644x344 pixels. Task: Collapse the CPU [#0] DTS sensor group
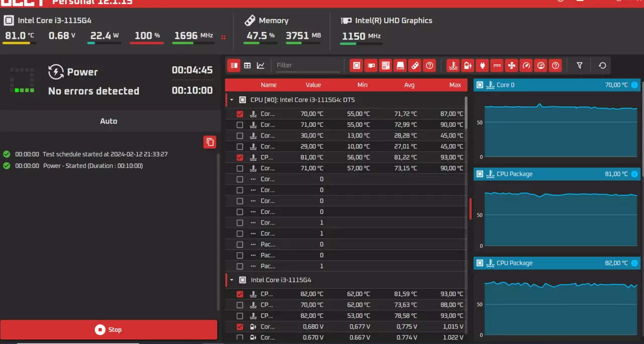coord(232,100)
